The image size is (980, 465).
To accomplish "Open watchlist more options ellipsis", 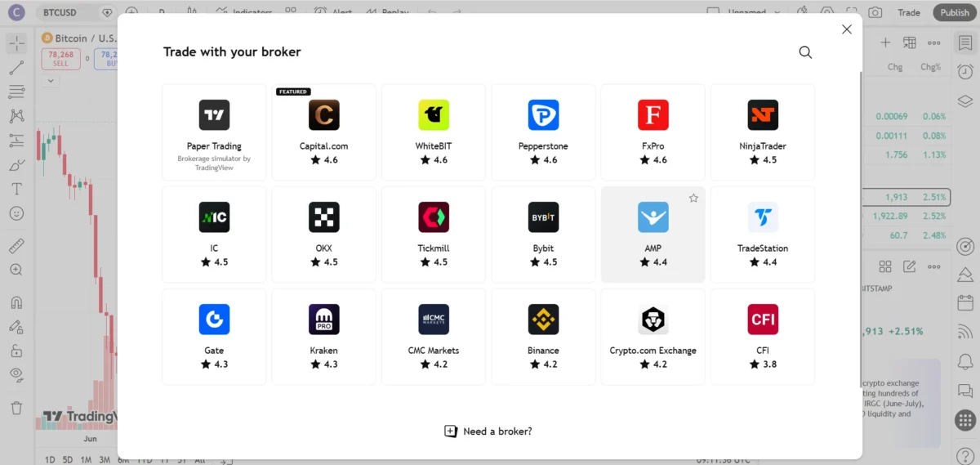I will (934, 42).
